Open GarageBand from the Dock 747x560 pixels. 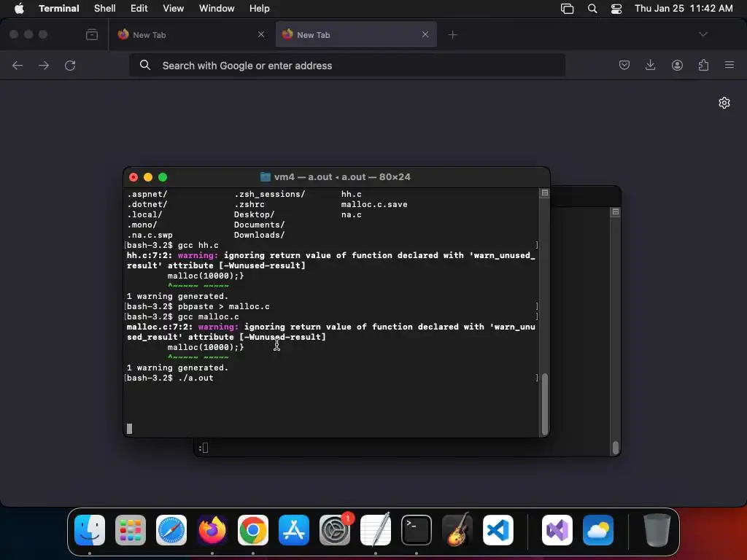457,530
